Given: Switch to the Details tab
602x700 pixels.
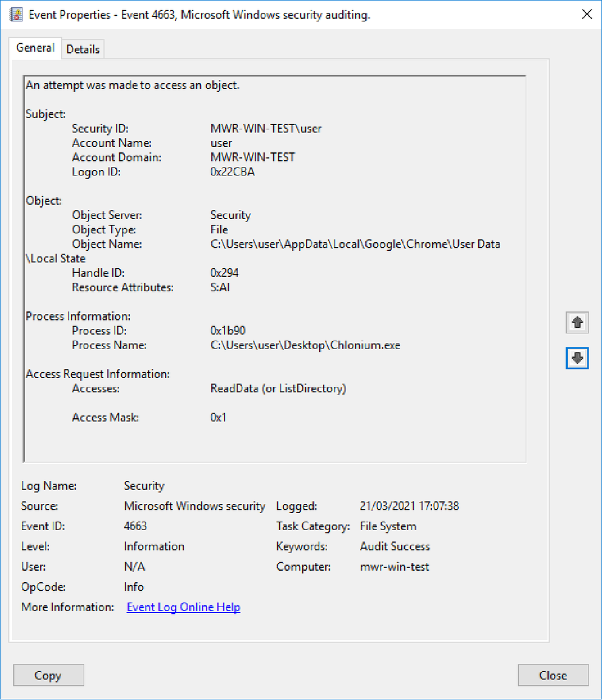Looking at the screenshot, I should [x=83, y=49].
